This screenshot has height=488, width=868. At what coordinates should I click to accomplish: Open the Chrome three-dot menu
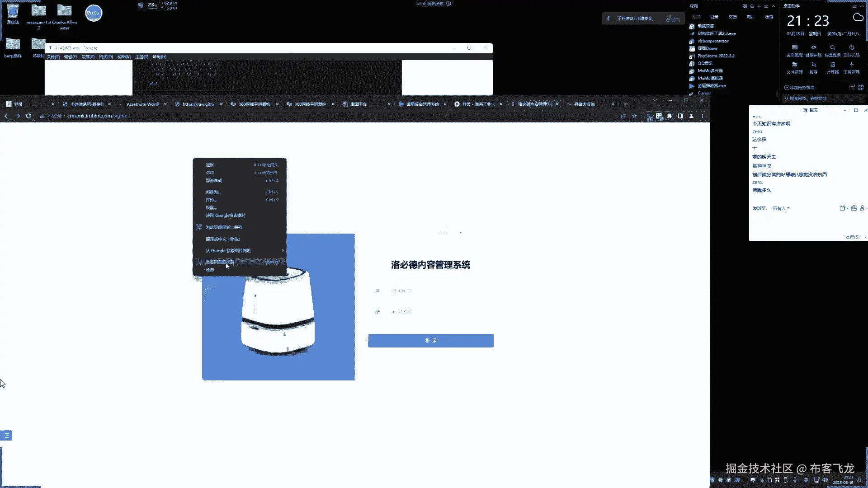(x=702, y=116)
